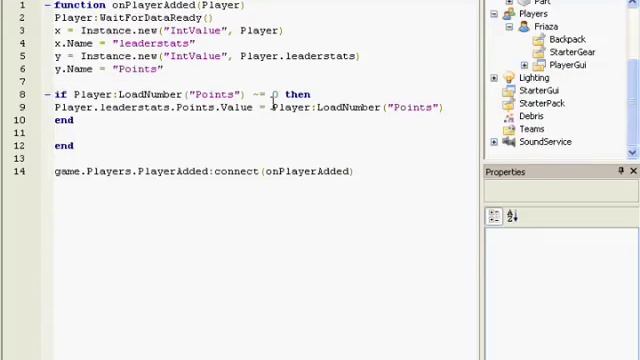Collapse the onPlayerAdded function fold
640x360 pixels.
pos(47,5)
